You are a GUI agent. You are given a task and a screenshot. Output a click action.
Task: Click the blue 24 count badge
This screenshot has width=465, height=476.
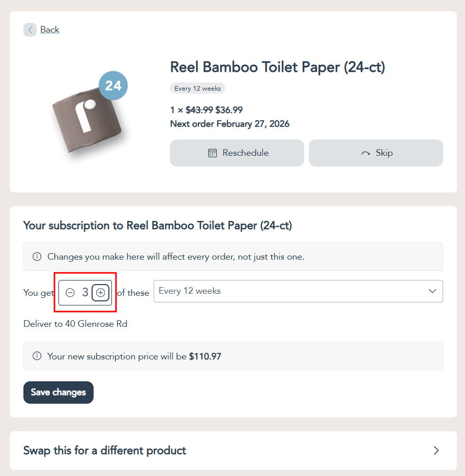(113, 86)
